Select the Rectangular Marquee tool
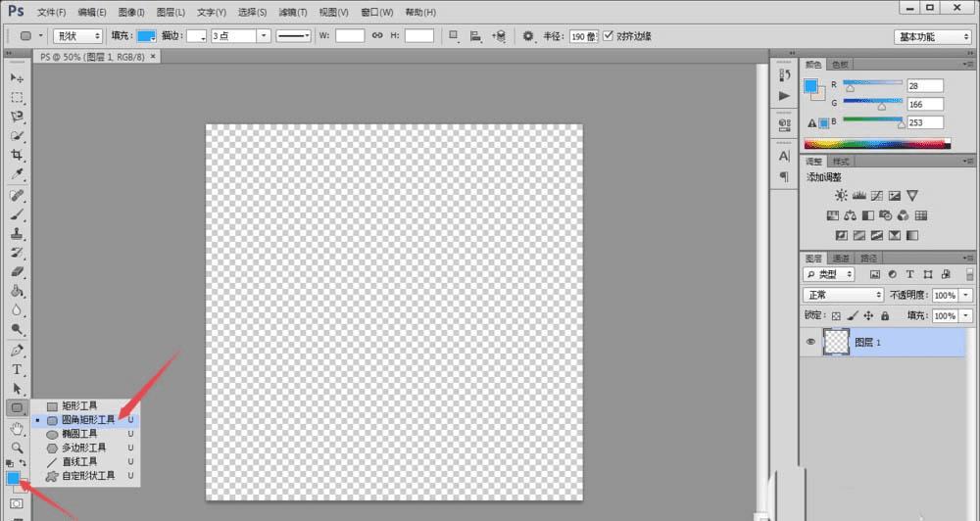The image size is (980, 521). tap(17, 98)
